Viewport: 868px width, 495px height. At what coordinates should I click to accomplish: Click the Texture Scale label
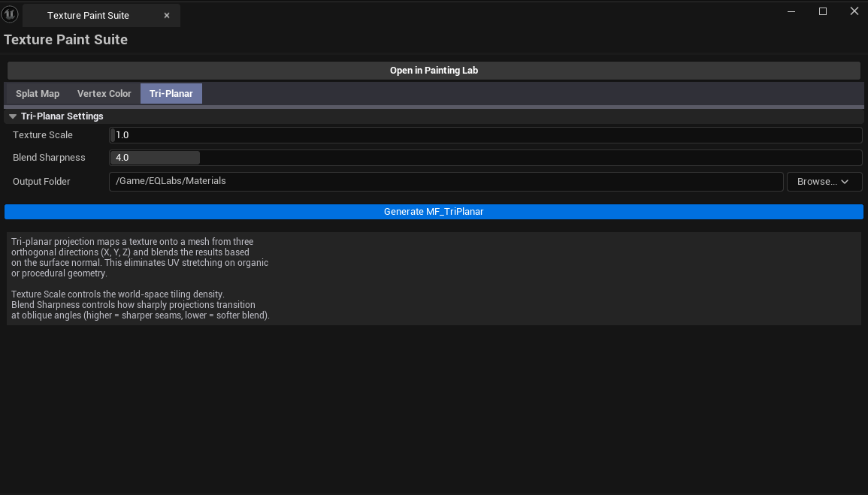(x=43, y=135)
